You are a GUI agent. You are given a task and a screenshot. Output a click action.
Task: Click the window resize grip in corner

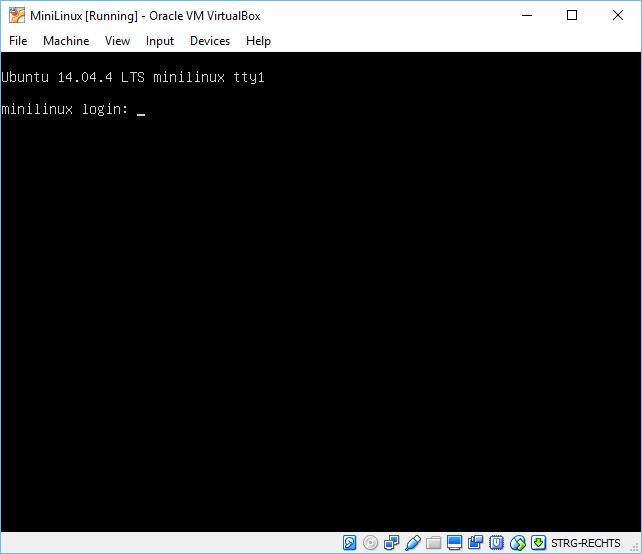[635, 547]
